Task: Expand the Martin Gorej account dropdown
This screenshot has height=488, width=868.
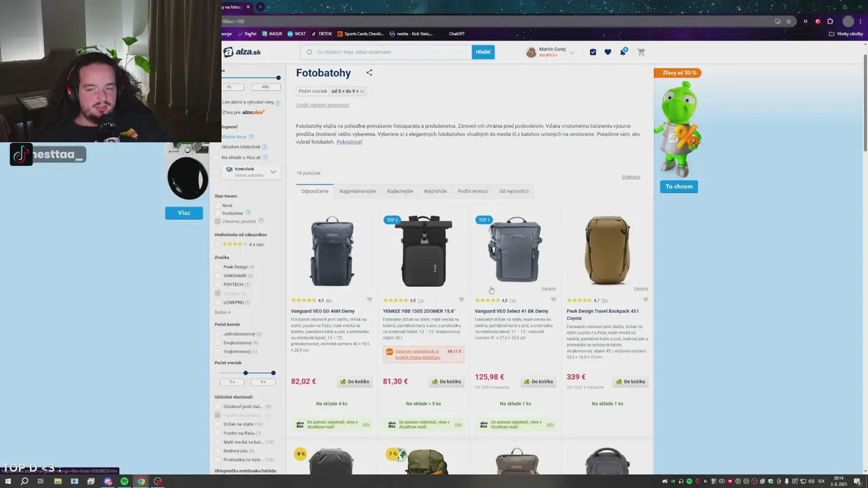Action: (572, 52)
